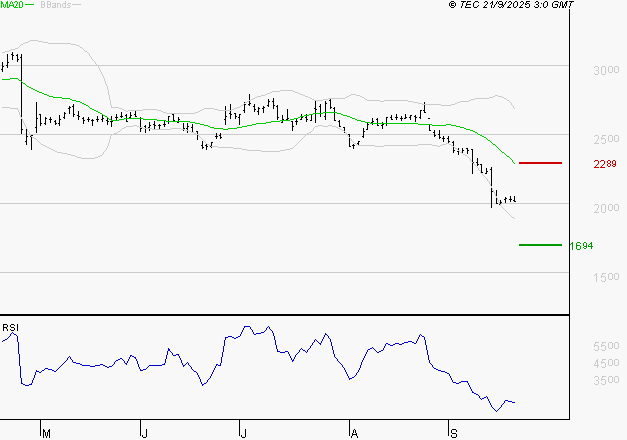Click the BBands legend label
This screenshot has height=440, width=627.
pos(55,5)
